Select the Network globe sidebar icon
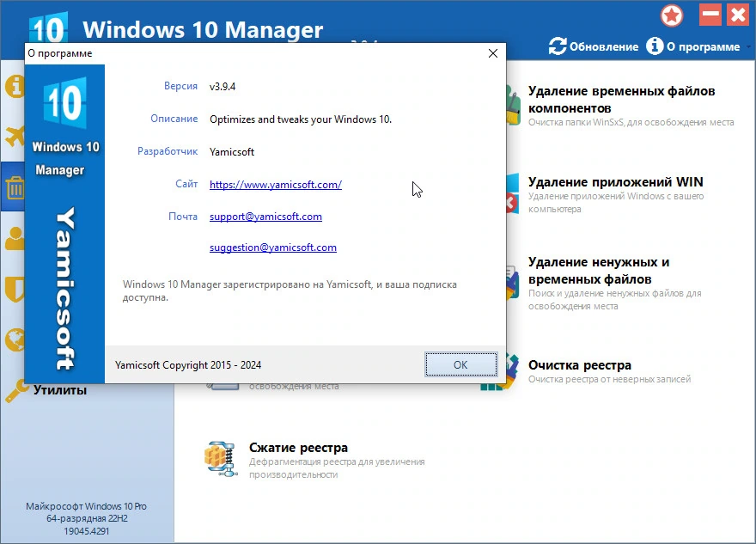The image size is (756, 544). click(x=15, y=340)
